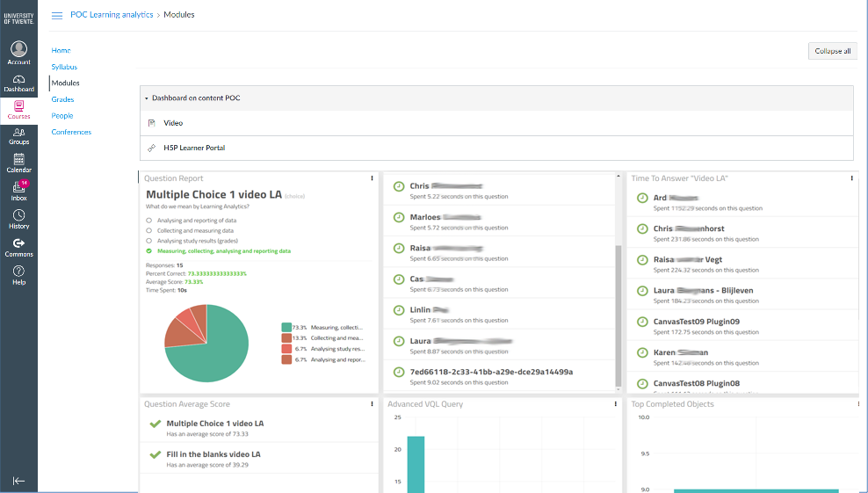Screen dimensions: 868x493
Task: Open the Calendar icon in the sidebar
Action: 18,160
